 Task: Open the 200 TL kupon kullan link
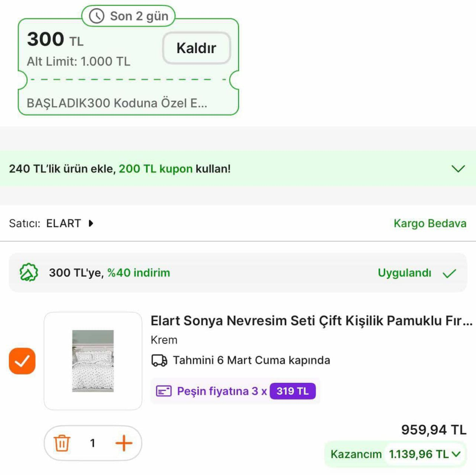pos(155,169)
